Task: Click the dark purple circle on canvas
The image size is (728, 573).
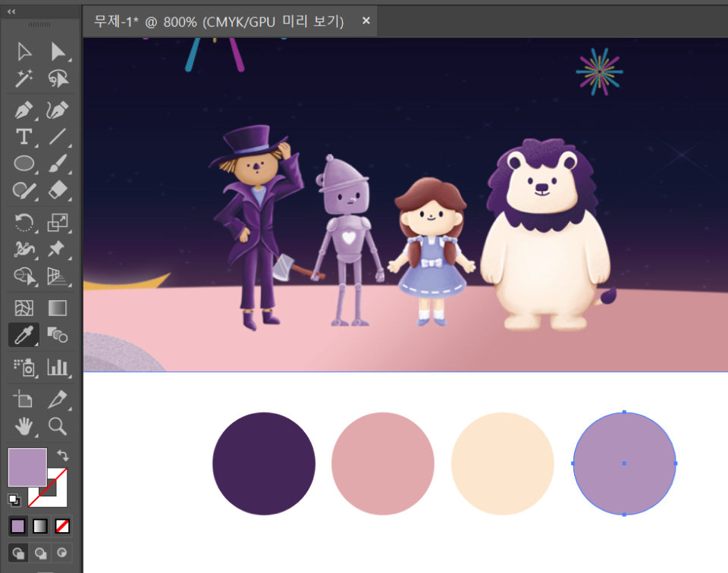Action: 264,464
